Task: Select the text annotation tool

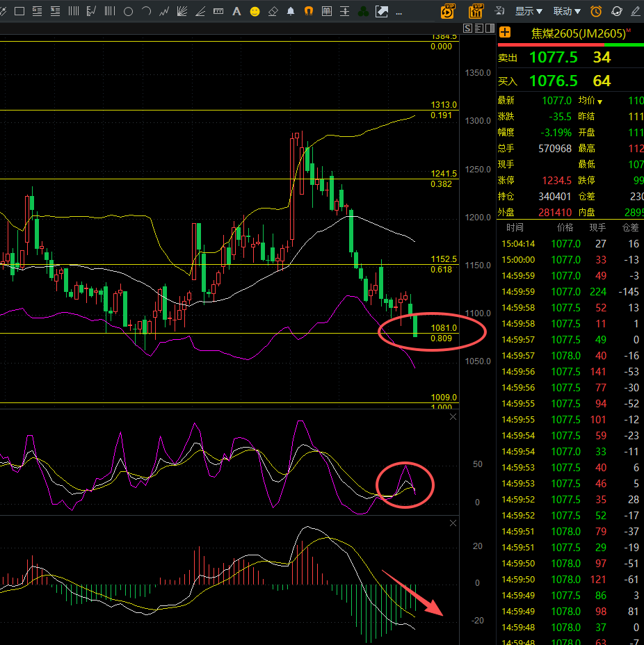Action: (x=236, y=12)
